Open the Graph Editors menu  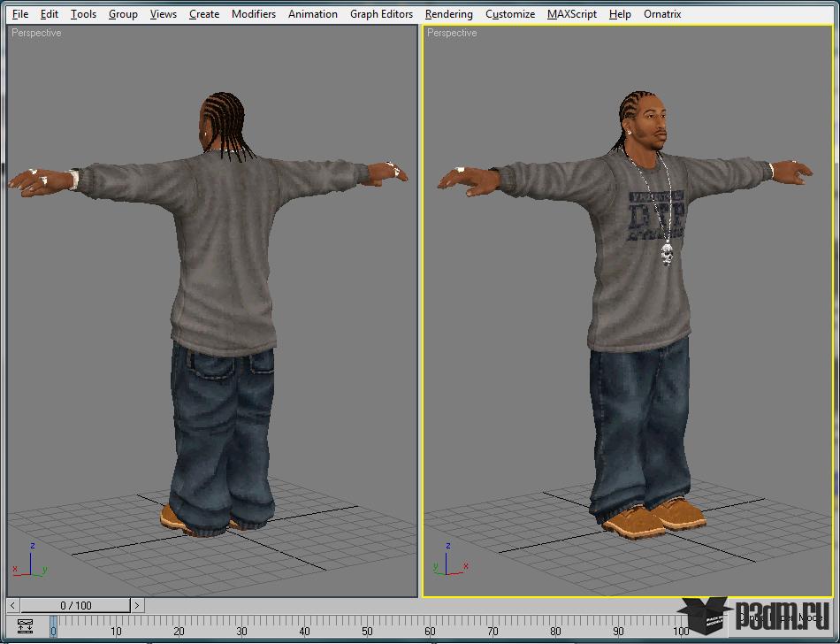381,14
